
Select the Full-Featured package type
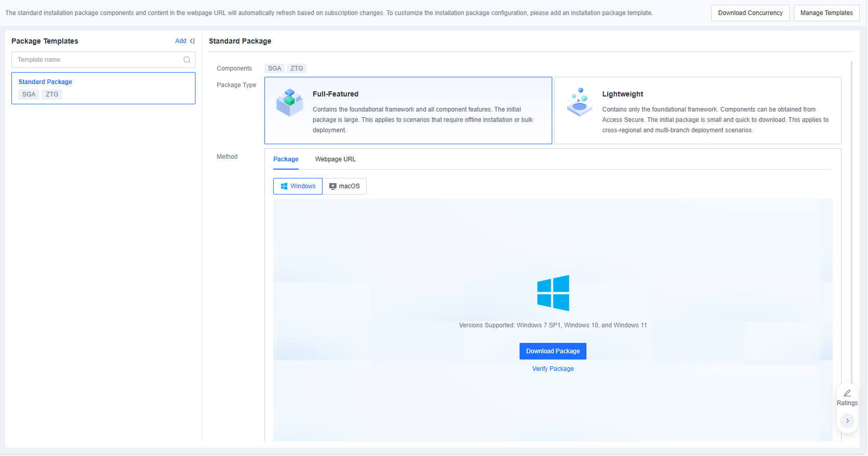click(x=408, y=110)
